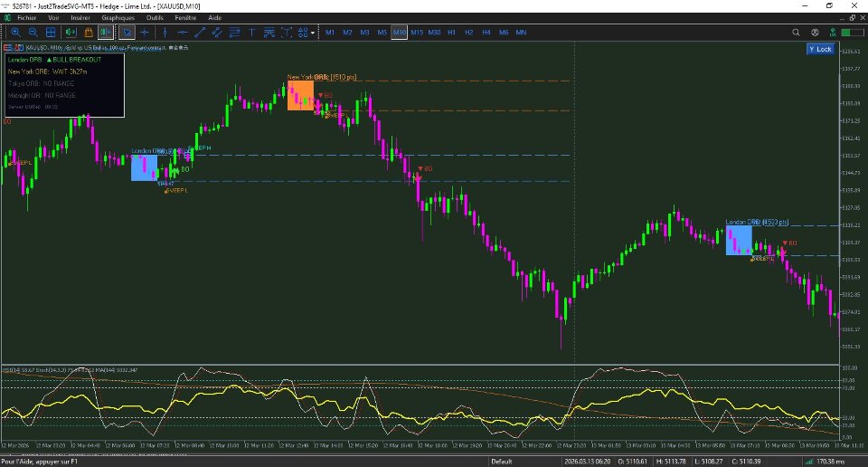Click the C: 5110.39 close price
This screenshot has width=868, height=467.
click(746, 462)
